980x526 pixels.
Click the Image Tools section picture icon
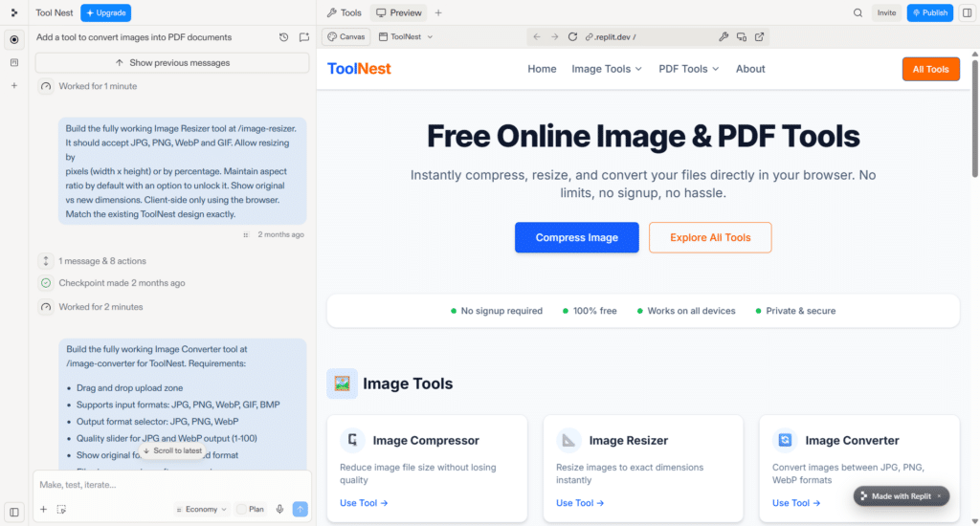pos(342,384)
